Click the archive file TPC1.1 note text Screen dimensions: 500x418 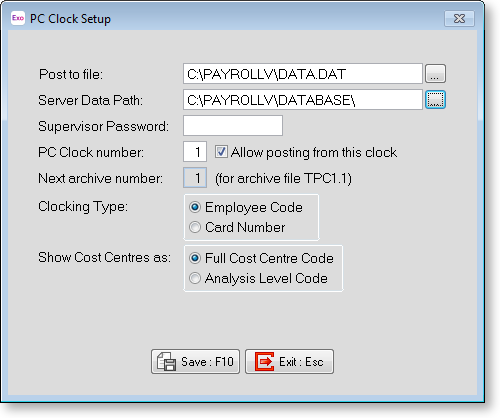pos(283,178)
